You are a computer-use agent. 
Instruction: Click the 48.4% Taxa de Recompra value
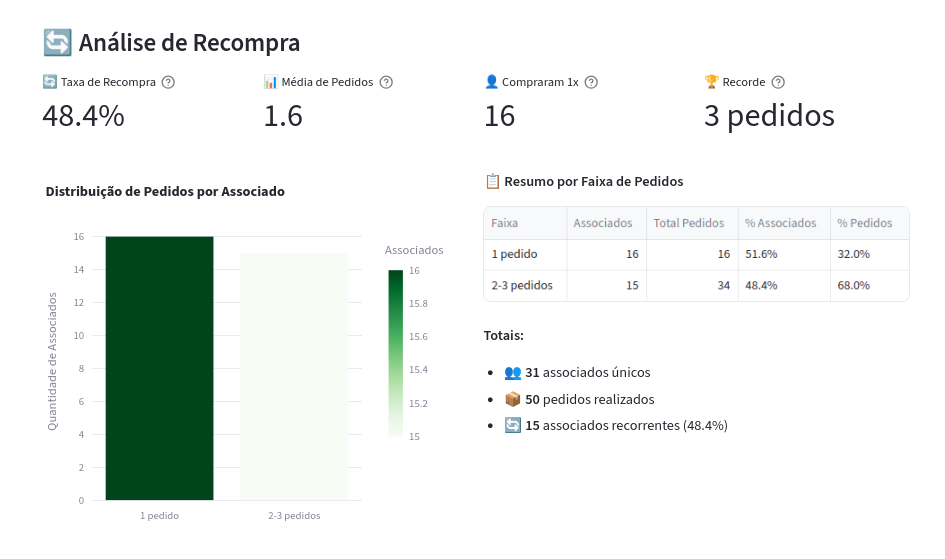(83, 116)
